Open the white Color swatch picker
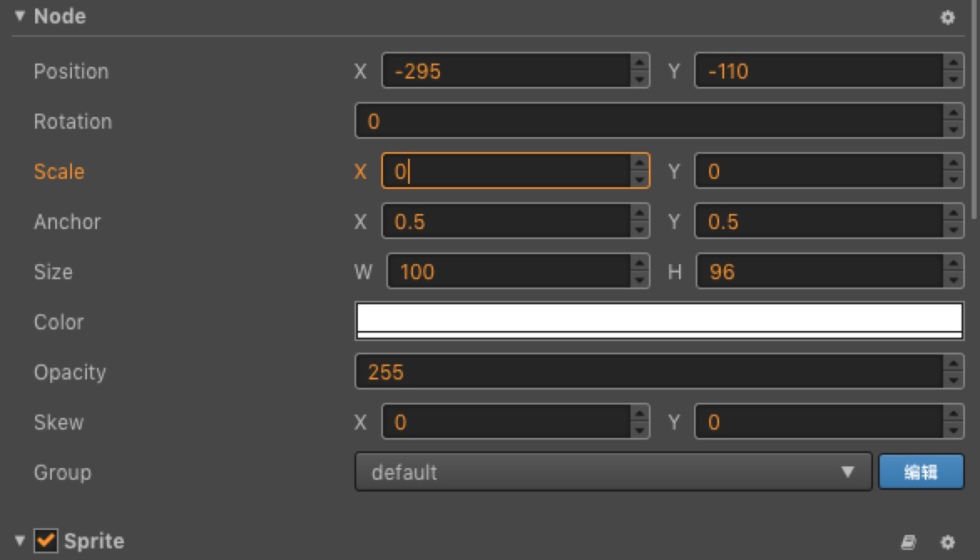The image size is (980, 560). click(659, 321)
